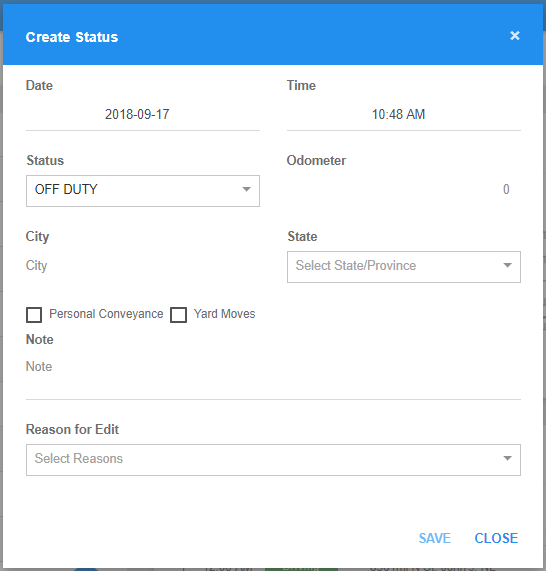Enable the Personal Conveyance checkbox

34,315
